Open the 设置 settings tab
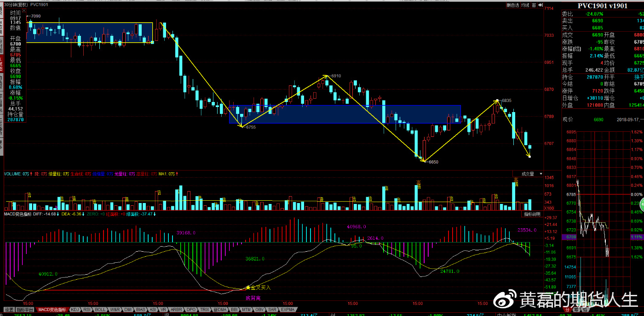The height and width of the screenshot is (316, 644). 8,310
